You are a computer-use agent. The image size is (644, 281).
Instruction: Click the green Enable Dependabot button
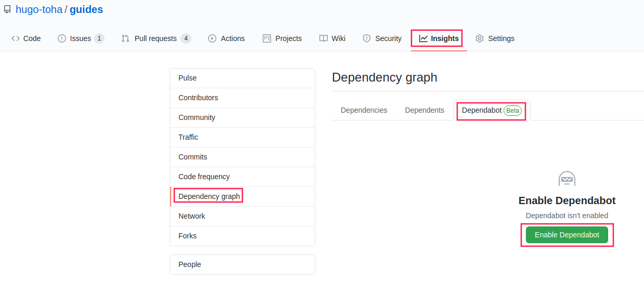tap(567, 235)
